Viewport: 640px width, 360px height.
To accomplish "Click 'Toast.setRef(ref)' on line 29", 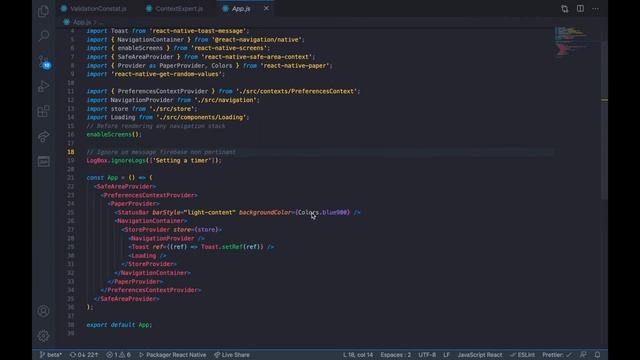I will [232, 247].
